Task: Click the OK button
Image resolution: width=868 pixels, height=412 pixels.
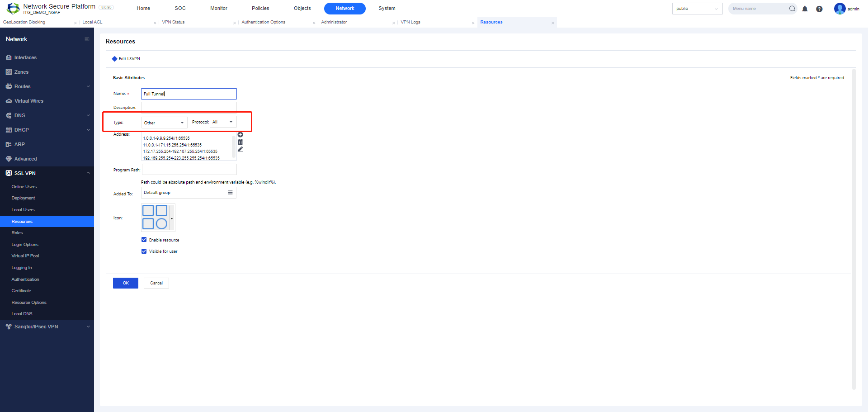Action: click(126, 283)
